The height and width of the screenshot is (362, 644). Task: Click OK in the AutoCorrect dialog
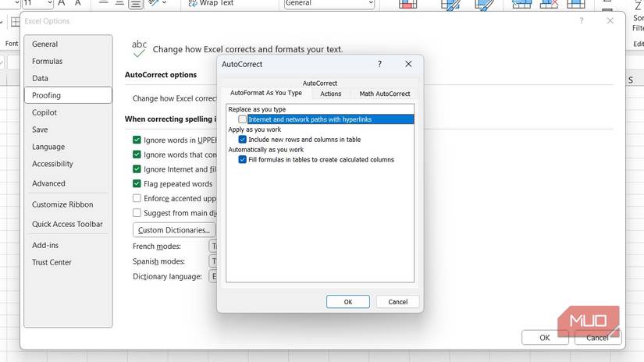coord(348,302)
